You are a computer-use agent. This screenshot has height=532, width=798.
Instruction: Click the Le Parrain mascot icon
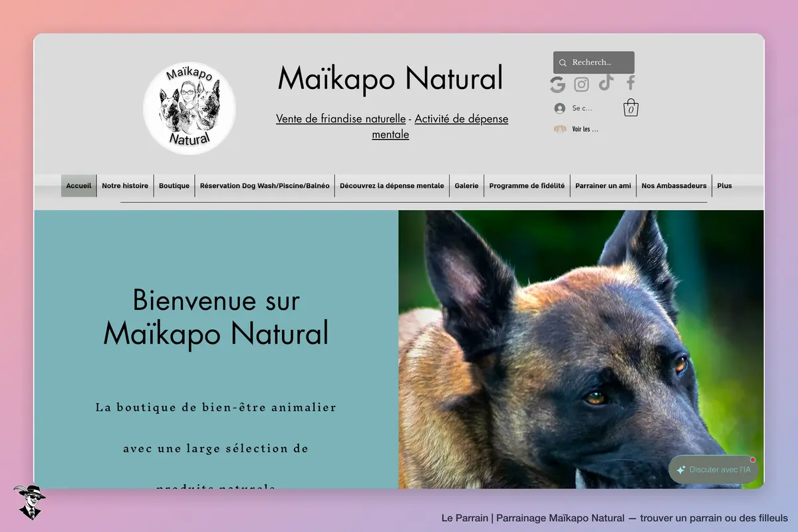[x=29, y=501]
